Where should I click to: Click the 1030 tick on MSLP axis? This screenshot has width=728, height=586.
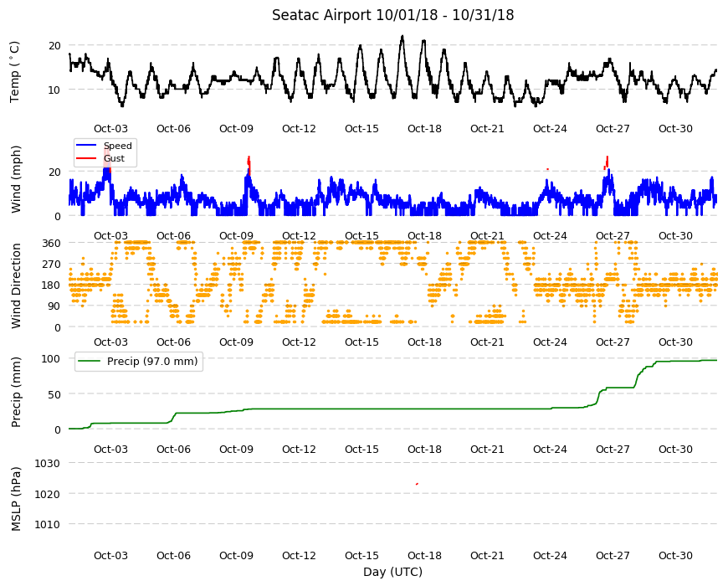click(x=48, y=464)
